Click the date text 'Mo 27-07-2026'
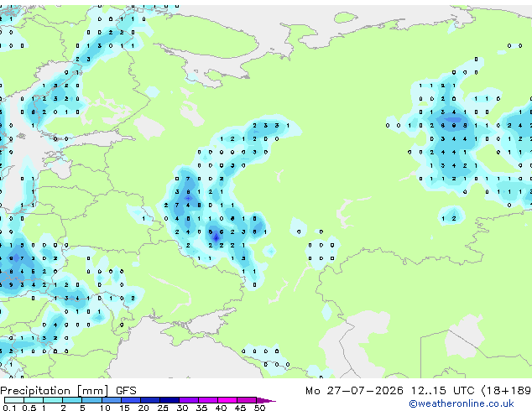Image resolution: width=532 pixels, height=411 pixels. coord(354,391)
